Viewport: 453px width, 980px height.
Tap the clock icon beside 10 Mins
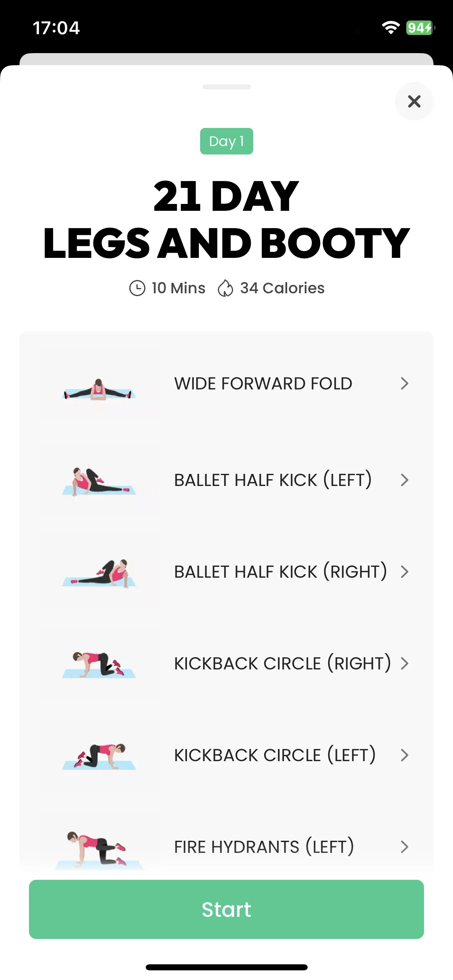click(137, 288)
